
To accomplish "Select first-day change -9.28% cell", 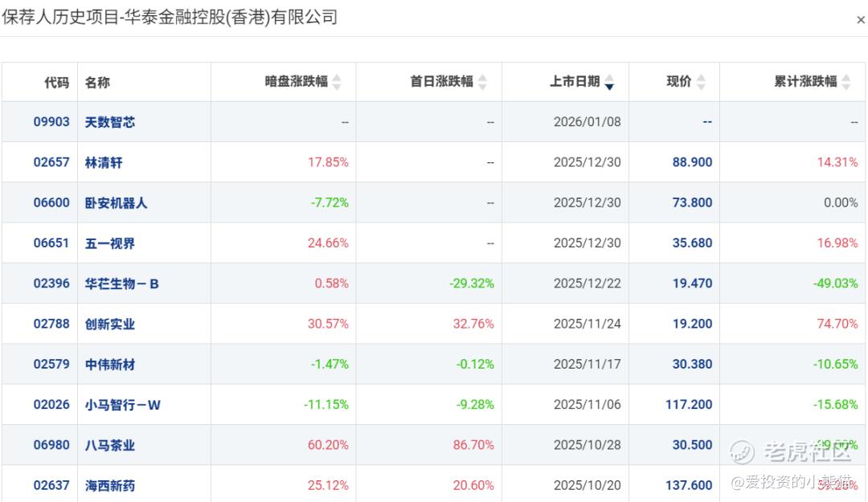I will pyautogui.click(x=475, y=405).
